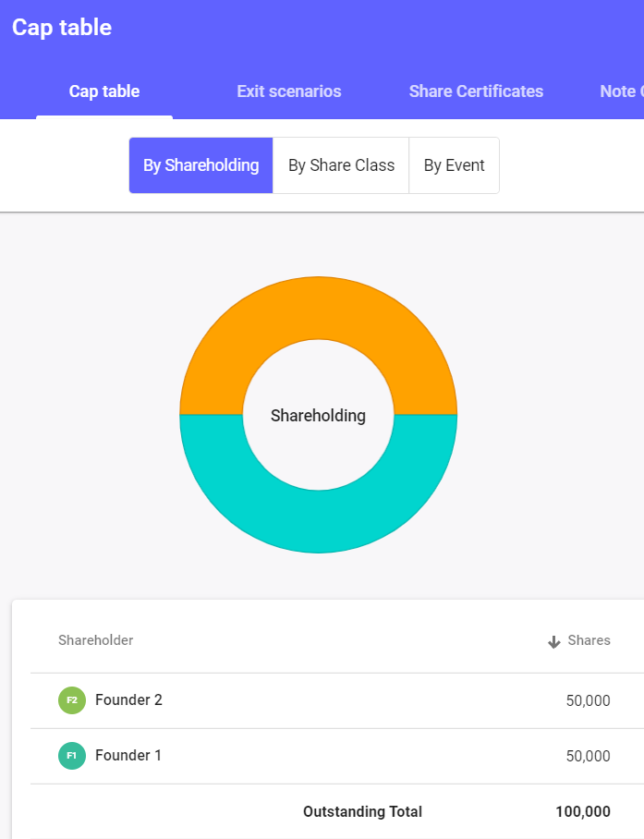Click the Founder 1 avatar icon
Screen dimensions: 644x839
point(72,756)
